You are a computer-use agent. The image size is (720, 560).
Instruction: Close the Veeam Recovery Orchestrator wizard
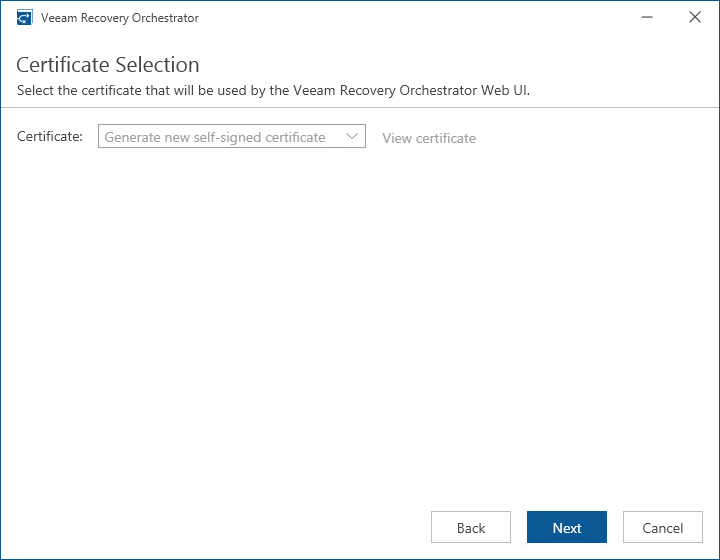pyautogui.click(x=695, y=18)
